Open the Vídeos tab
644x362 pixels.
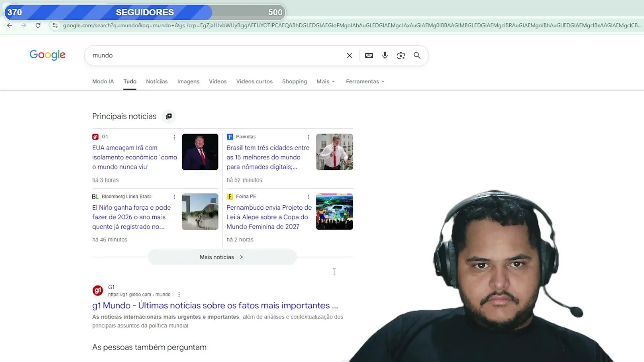point(218,81)
